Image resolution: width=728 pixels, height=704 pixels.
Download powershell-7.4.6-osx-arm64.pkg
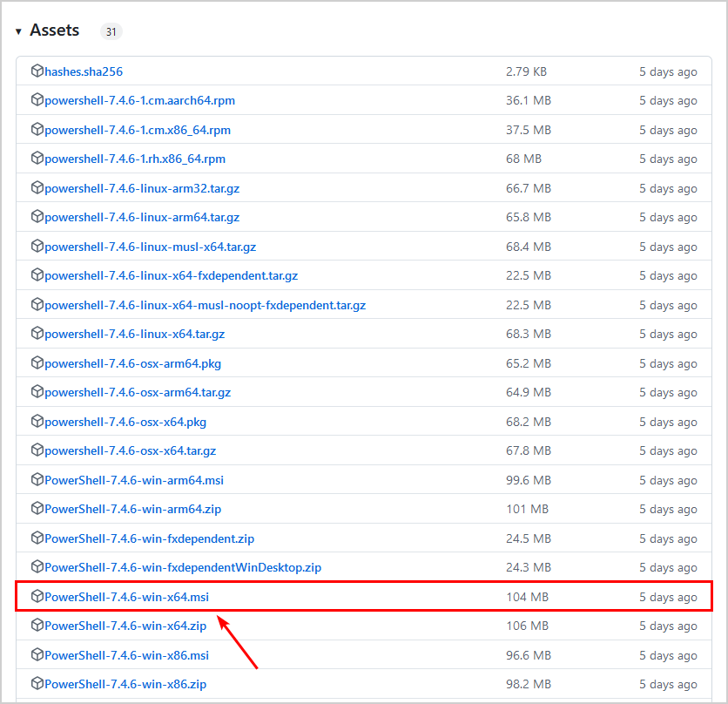(132, 363)
